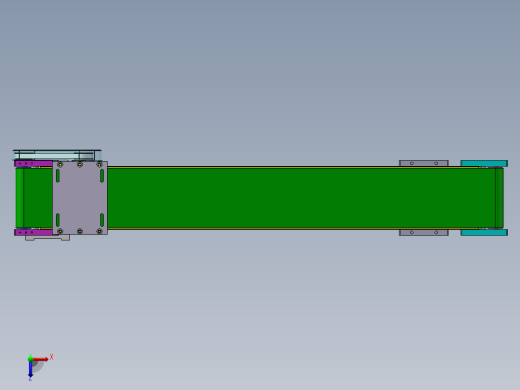Pick the beige foot below the lower magenta bracket
The image size is (520, 390).
click(47, 238)
